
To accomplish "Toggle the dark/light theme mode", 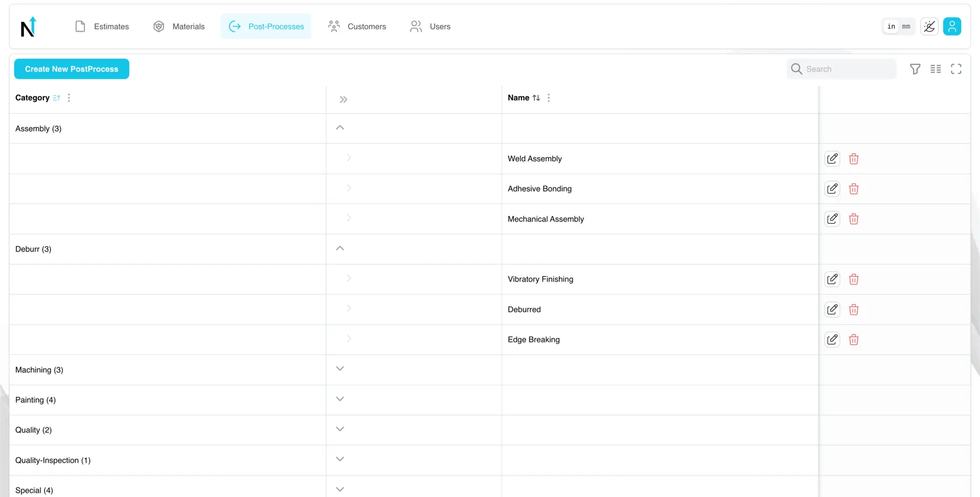I will (929, 27).
